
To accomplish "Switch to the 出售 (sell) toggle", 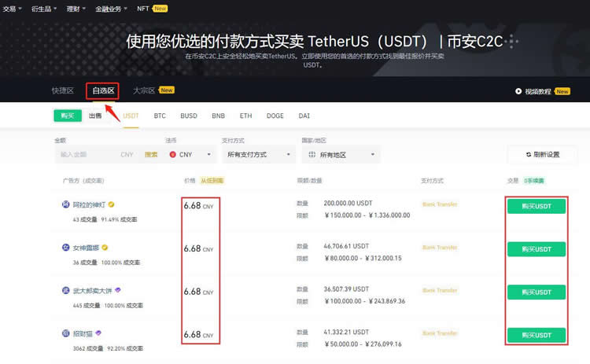I will point(95,116).
